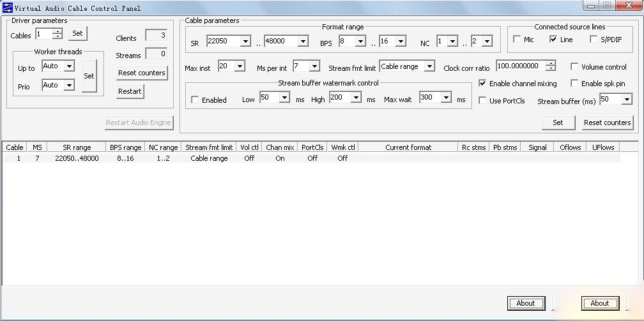This screenshot has width=644, height=321.
Task: Open the Stream fmt limit dropdown
Action: [429, 66]
